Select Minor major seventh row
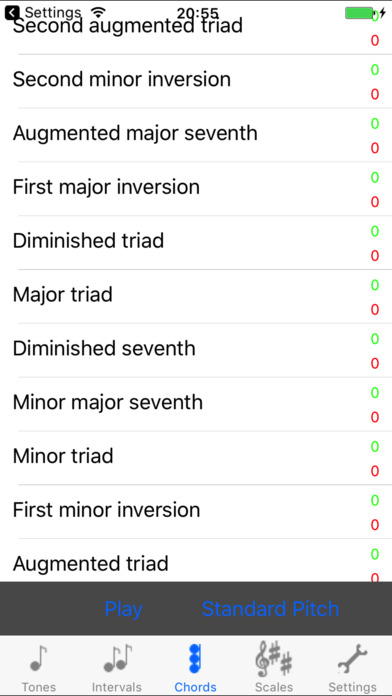Screen dimensions: 392x696 tap(196, 404)
